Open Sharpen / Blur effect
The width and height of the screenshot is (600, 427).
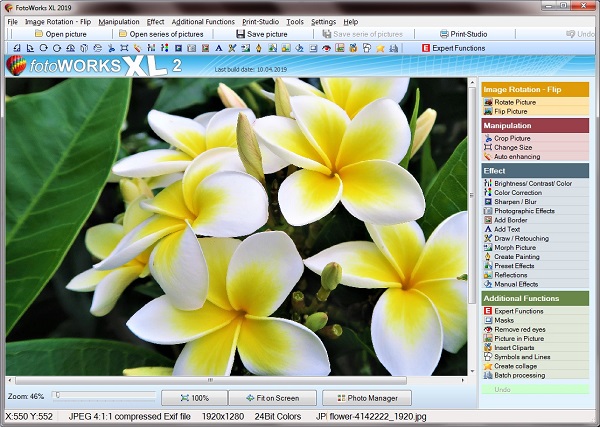coord(517,202)
